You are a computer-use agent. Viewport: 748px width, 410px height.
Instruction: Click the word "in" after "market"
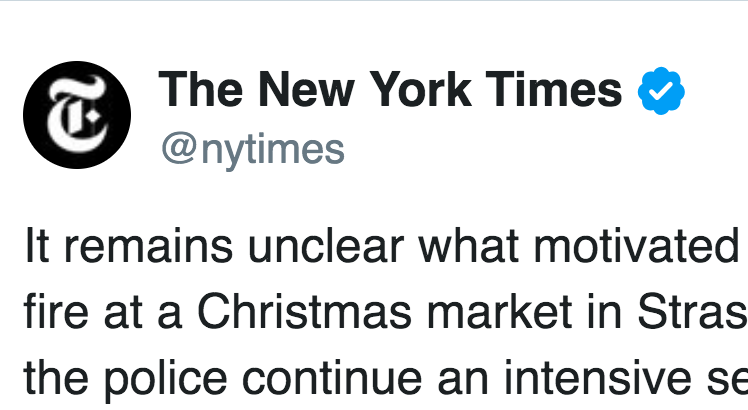[605, 312]
